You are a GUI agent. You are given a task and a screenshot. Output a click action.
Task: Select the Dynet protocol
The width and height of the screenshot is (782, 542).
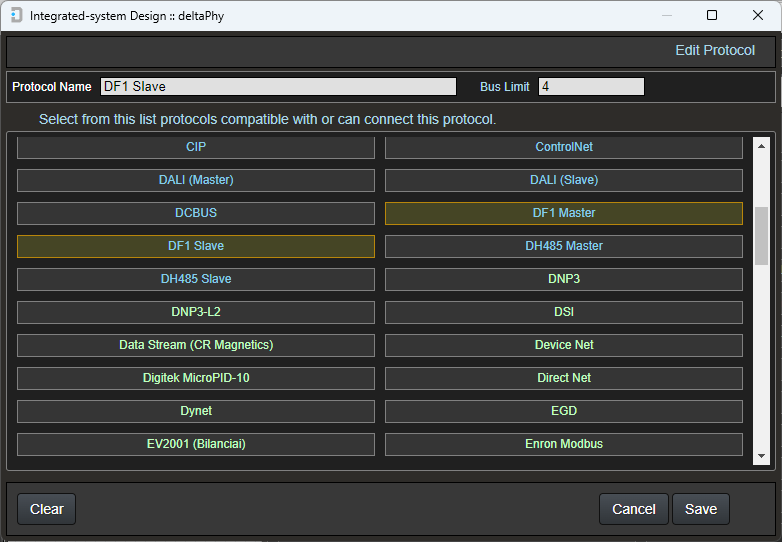coord(196,410)
